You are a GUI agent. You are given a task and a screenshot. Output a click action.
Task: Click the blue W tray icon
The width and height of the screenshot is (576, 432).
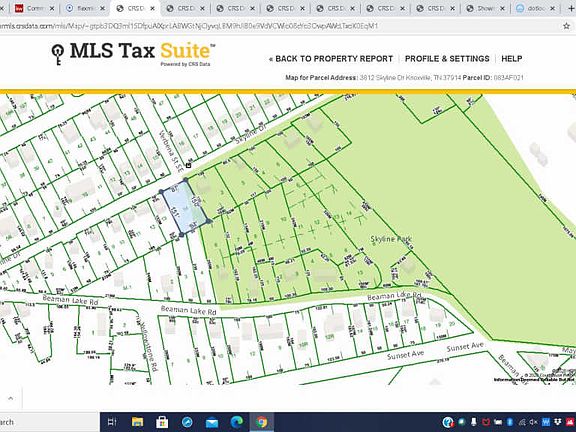click(546, 422)
